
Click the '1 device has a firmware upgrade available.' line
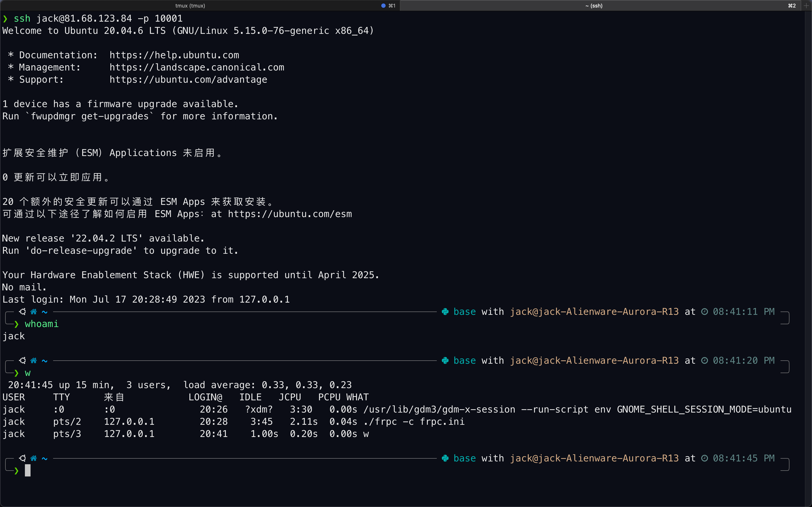(x=120, y=104)
